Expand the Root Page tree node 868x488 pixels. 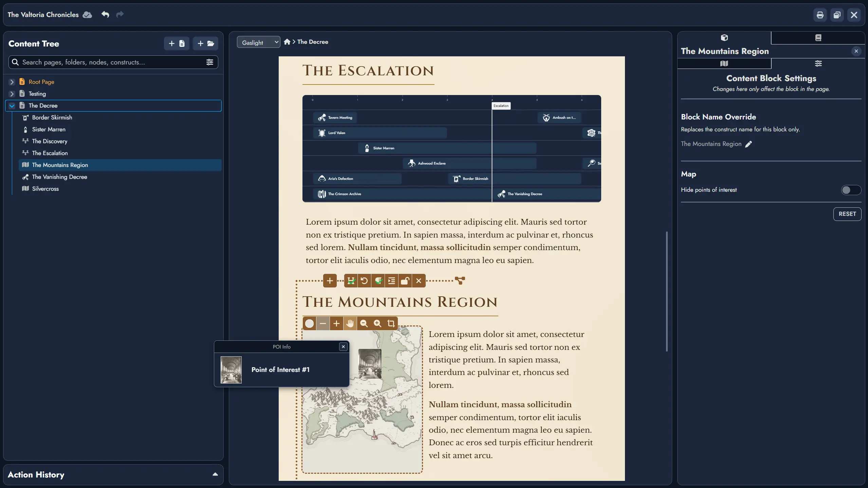point(12,82)
